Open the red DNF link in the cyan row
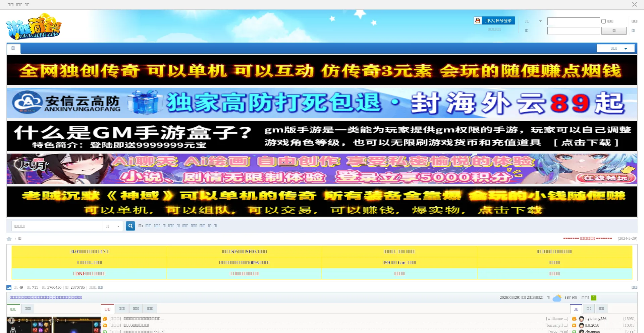644x333 pixels. (89, 274)
